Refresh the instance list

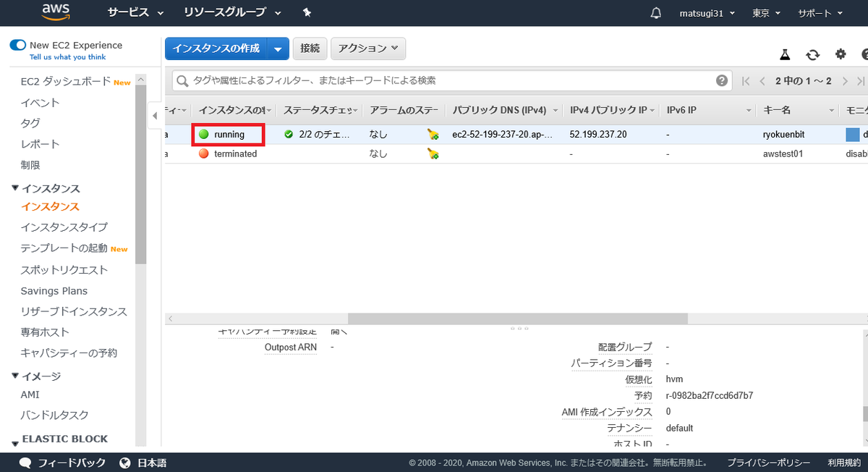(813, 54)
